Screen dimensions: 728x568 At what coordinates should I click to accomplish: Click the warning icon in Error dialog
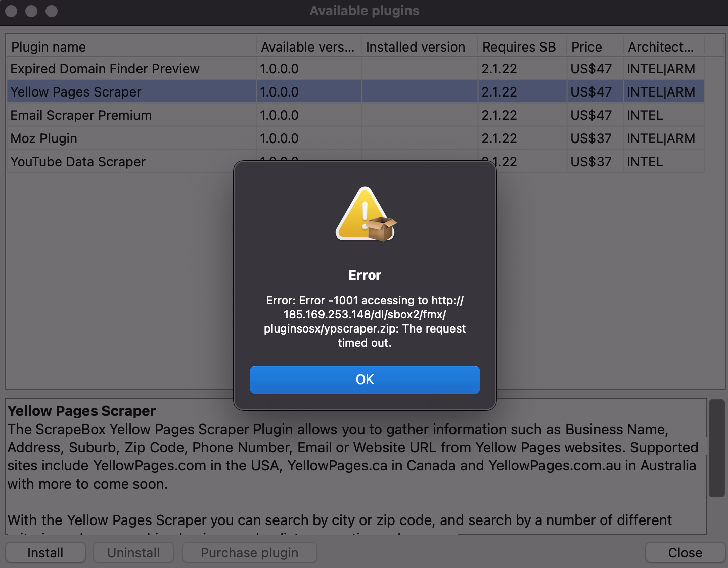(x=366, y=214)
